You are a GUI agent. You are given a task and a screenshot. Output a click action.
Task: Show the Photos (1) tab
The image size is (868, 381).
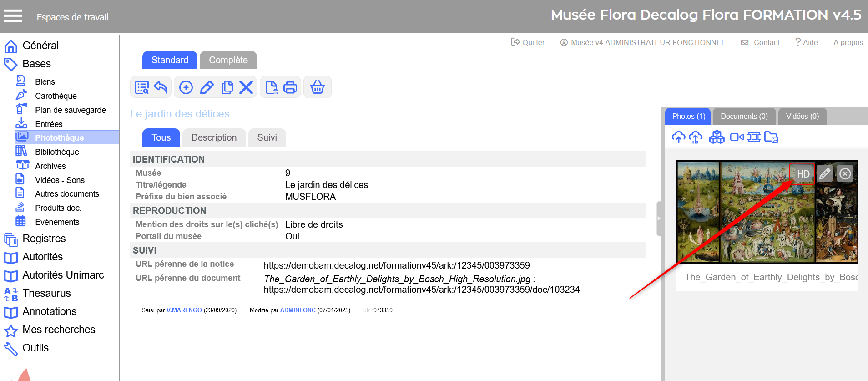(x=688, y=116)
